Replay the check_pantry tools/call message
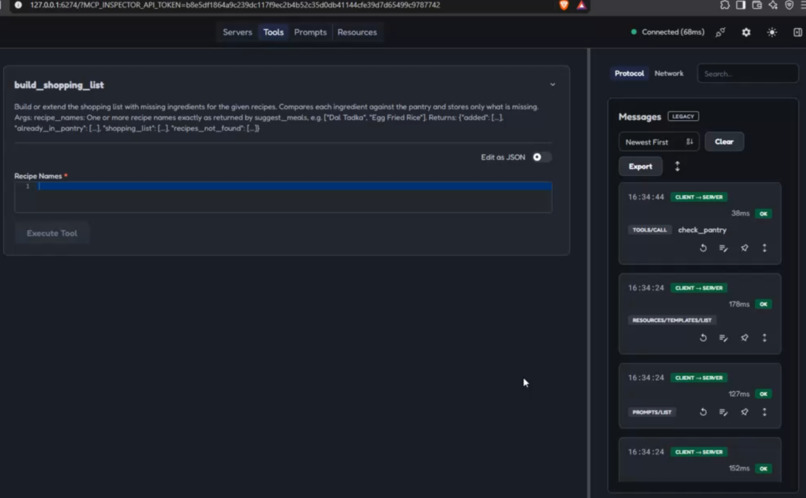806x498 pixels. coord(703,248)
